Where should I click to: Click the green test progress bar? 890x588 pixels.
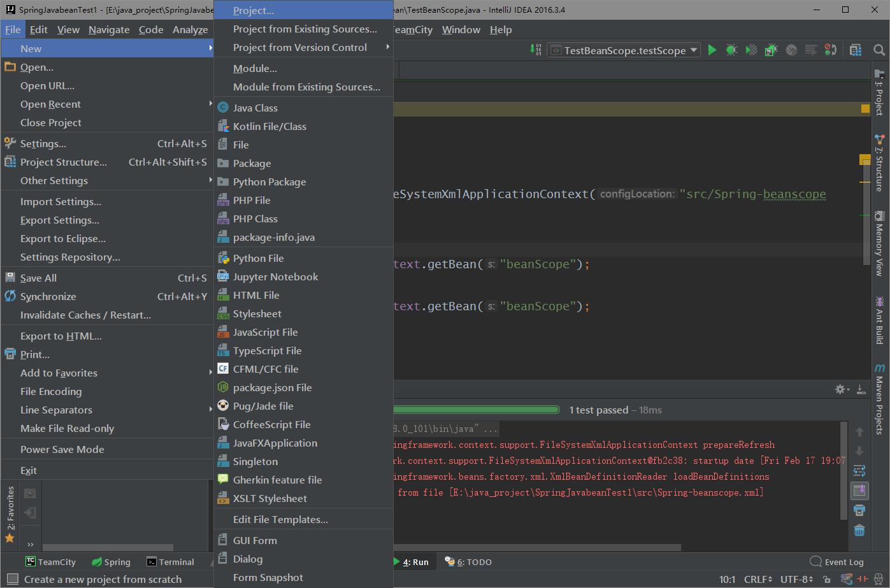click(477, 410)
